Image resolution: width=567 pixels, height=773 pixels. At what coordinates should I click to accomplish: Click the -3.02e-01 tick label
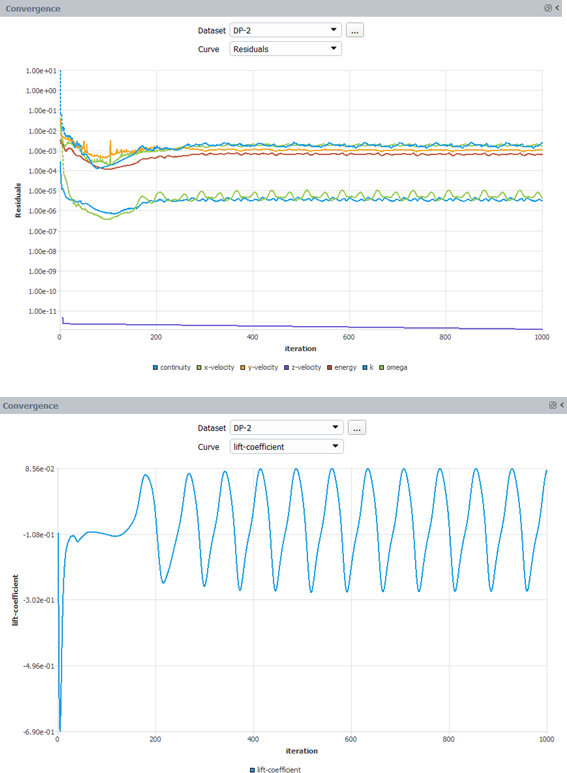tap(39, 600)
